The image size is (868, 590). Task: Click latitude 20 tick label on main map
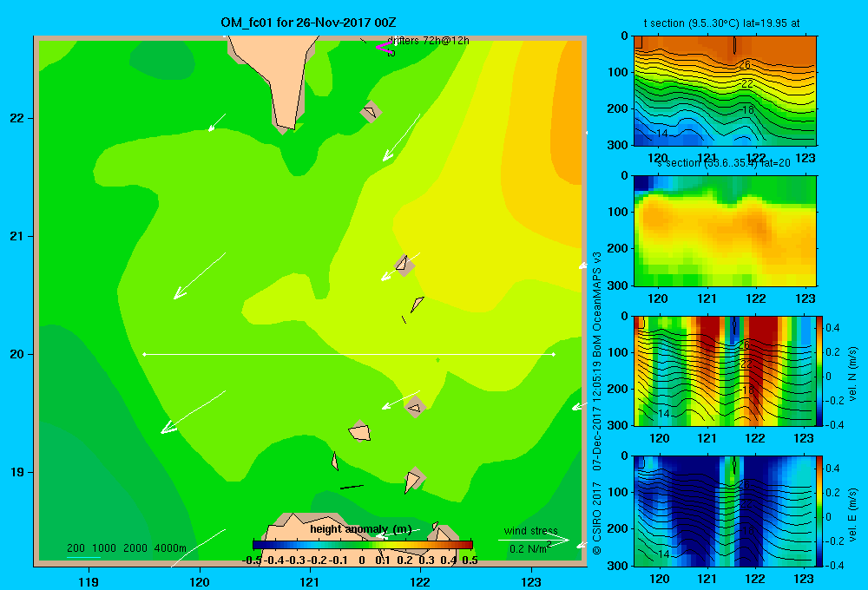tap(17, 354)
